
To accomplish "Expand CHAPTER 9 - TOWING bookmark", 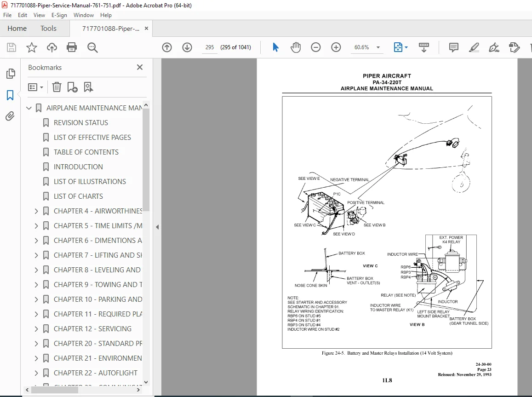I will [x=36, y=285].
